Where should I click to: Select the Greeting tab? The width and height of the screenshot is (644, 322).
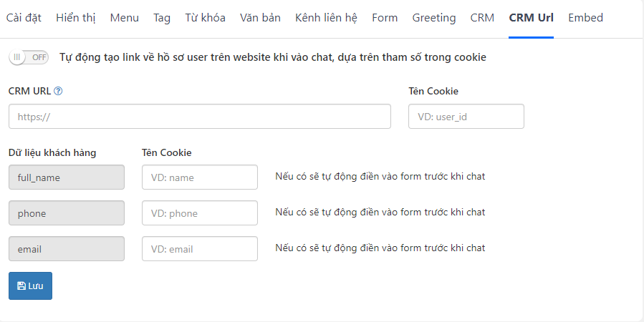tap(434, 18)
